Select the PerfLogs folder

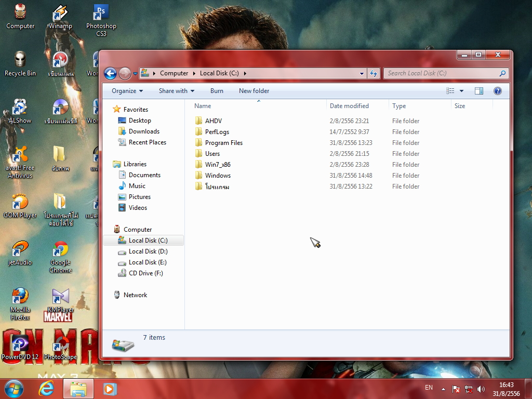pyautogui.click(x=217, y=132)
